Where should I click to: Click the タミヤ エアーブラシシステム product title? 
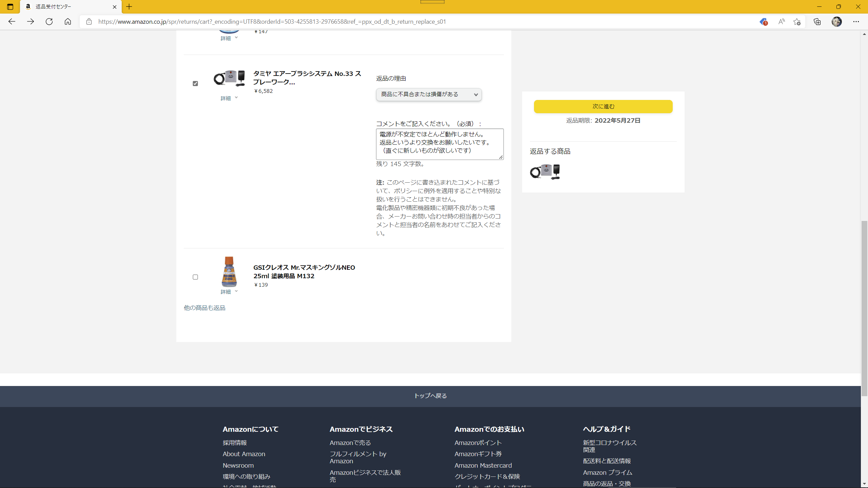[307, 78]
